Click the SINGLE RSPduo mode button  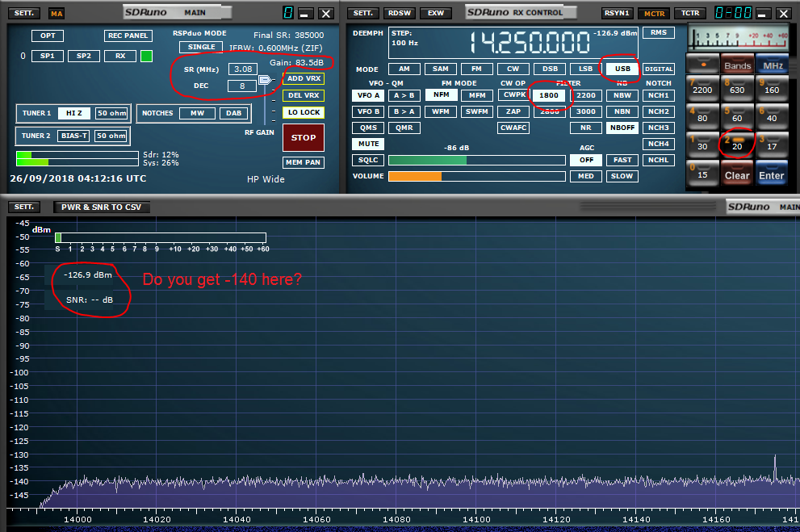(202, 47)
